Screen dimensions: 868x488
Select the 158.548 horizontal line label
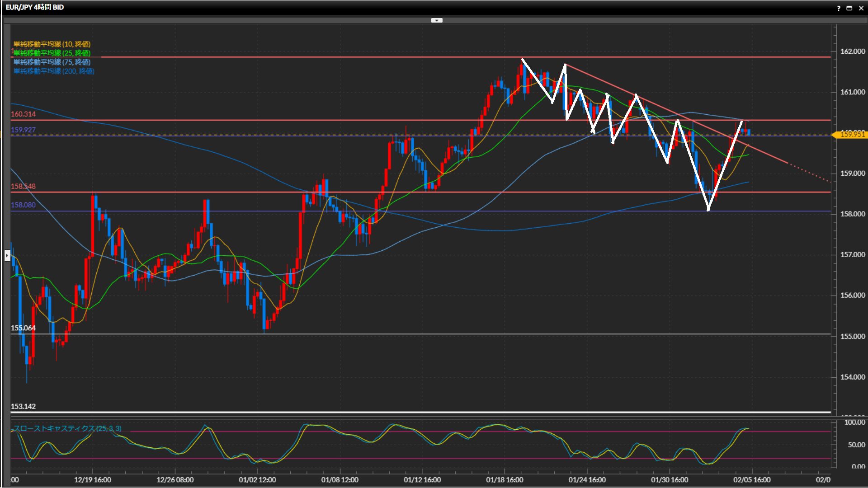click(23, 186)
